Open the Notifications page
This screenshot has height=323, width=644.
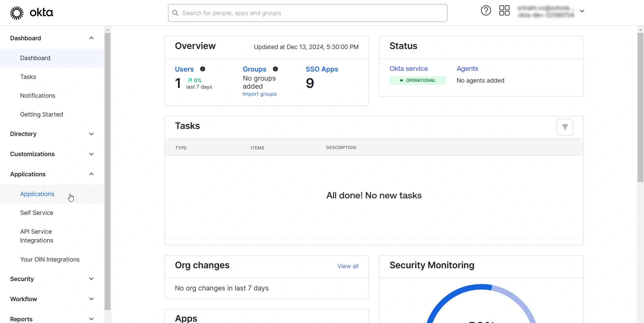[37, 95]
